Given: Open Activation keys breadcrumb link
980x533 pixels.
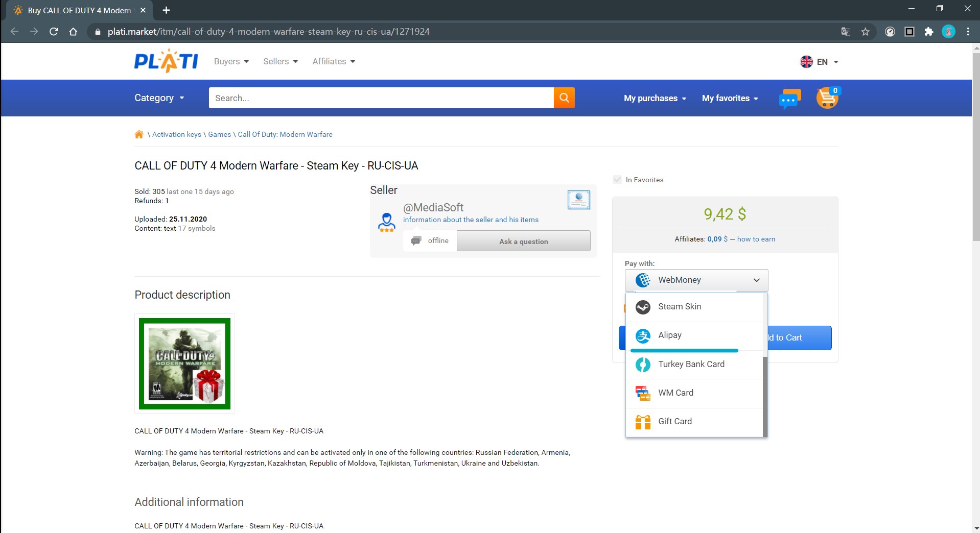Looking at the screenshot, I should coord(177,134).
